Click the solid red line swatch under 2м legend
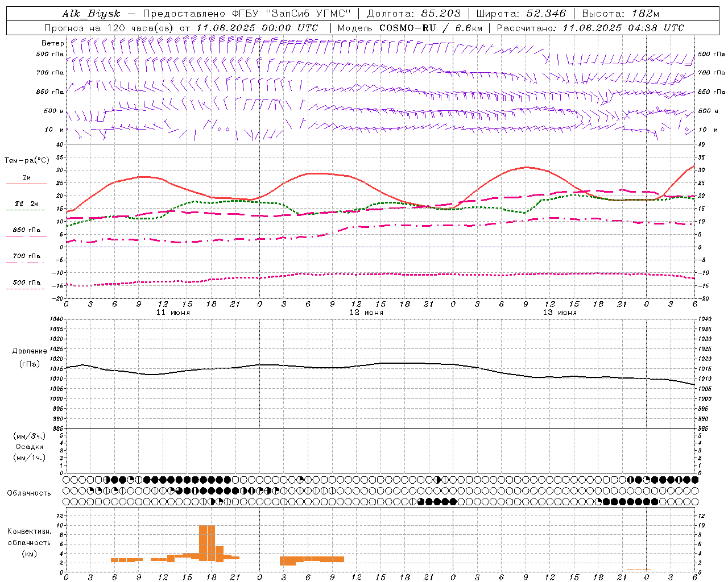The width and height of the screenshot is (728, 582). pyautogui.click(x=26, y=184)
